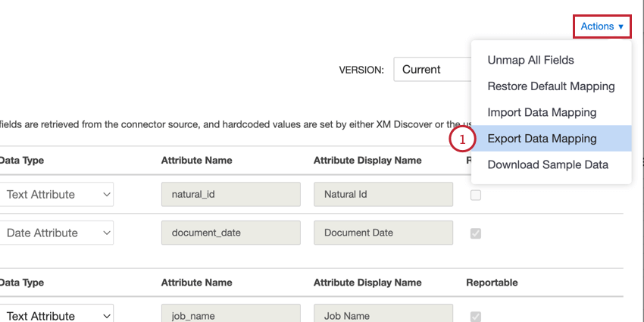
Task: Focus the document_date attribute name field
Action: [x=231, y=233]
